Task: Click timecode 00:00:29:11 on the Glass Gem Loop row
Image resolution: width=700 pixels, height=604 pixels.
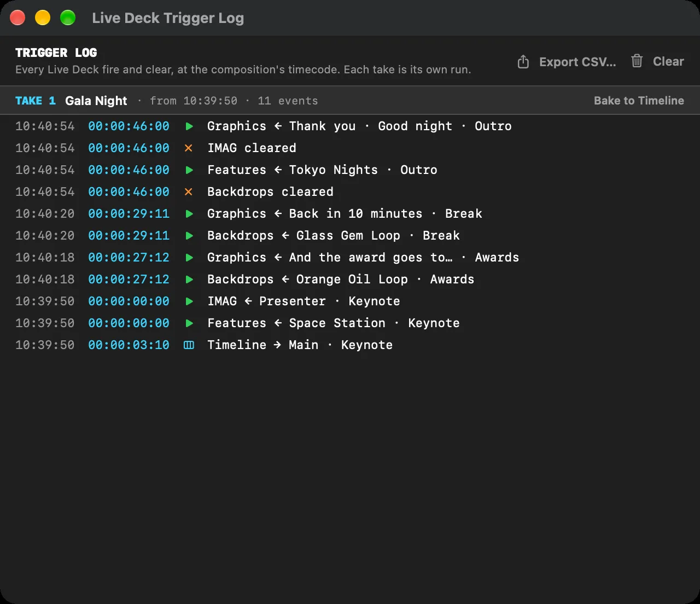Action: (x=129, y=236)
